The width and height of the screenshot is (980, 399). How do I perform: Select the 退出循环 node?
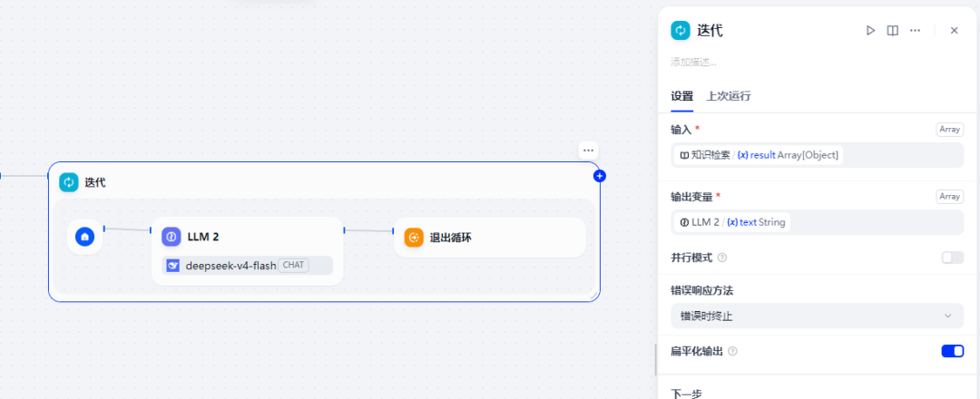point(490,238)
